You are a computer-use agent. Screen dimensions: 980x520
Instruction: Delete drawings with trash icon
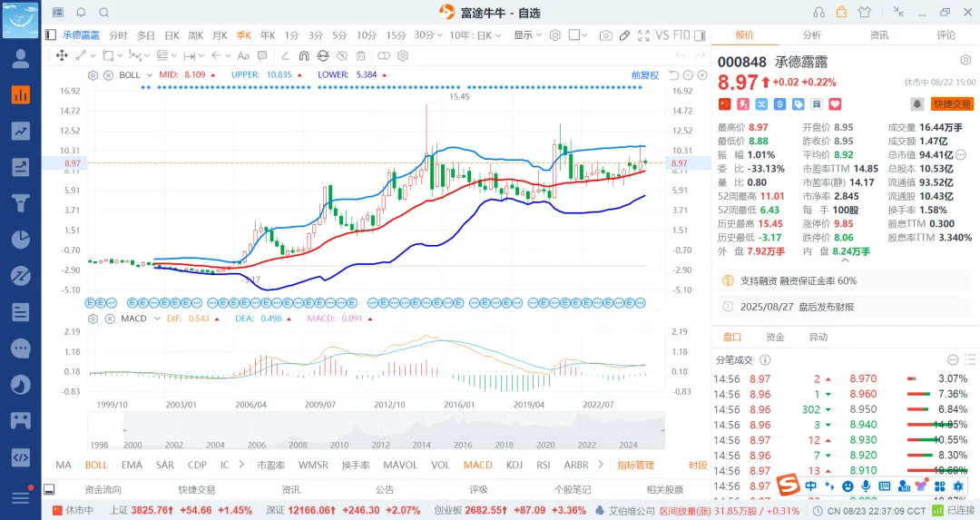click(x=360, y=55)
